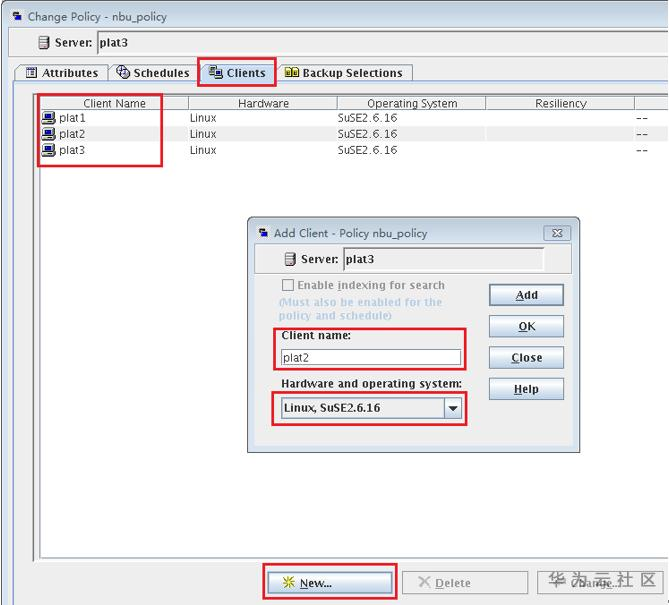Click OK in Add Client dialog
The width and height of the screenshot is (669, 605).
coord(526,326)
